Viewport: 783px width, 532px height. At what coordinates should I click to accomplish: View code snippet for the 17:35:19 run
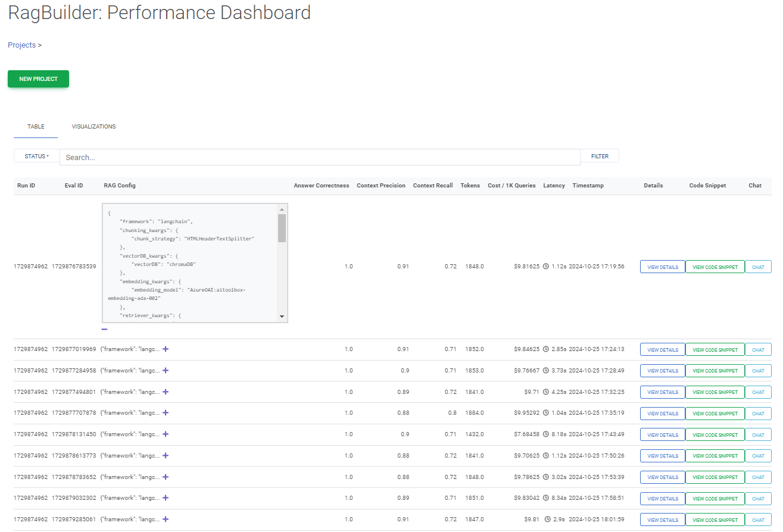tap(715, 414)
